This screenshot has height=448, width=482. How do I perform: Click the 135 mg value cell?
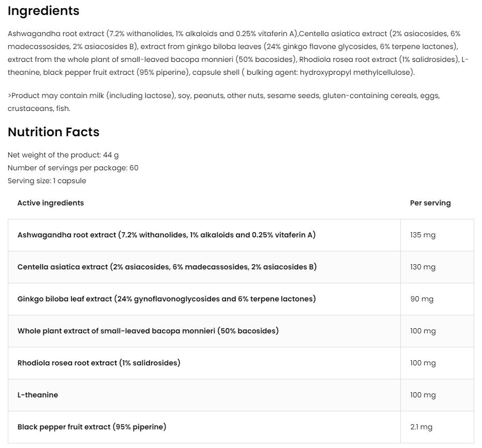423,235
